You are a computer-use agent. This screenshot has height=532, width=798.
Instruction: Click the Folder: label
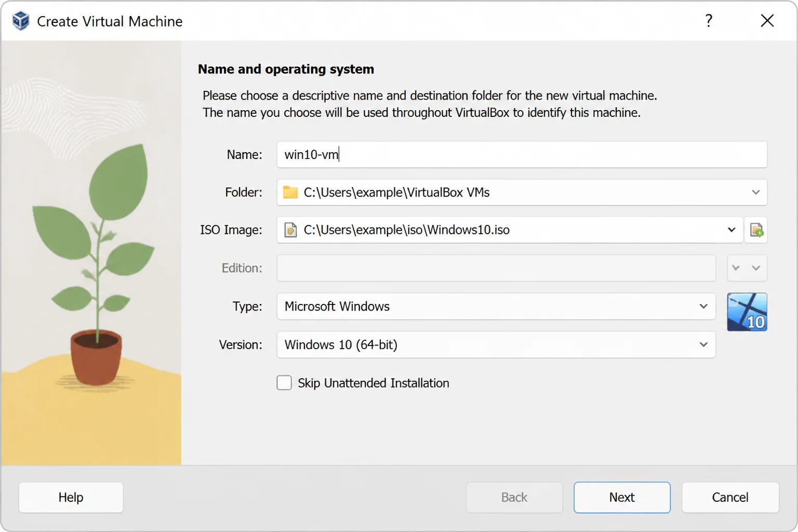(243, 192)
